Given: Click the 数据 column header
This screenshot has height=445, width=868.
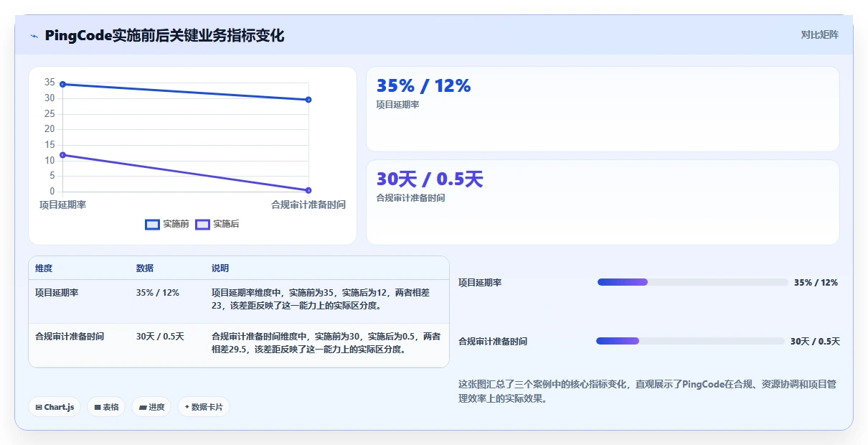Looking at the screenshot, I should (145, 268).
